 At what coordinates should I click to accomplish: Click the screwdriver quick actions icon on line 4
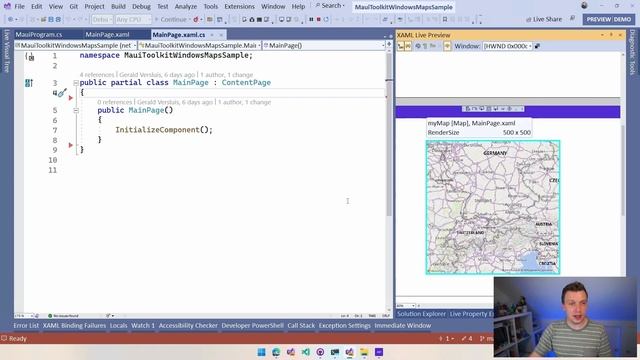coord(62,93)
